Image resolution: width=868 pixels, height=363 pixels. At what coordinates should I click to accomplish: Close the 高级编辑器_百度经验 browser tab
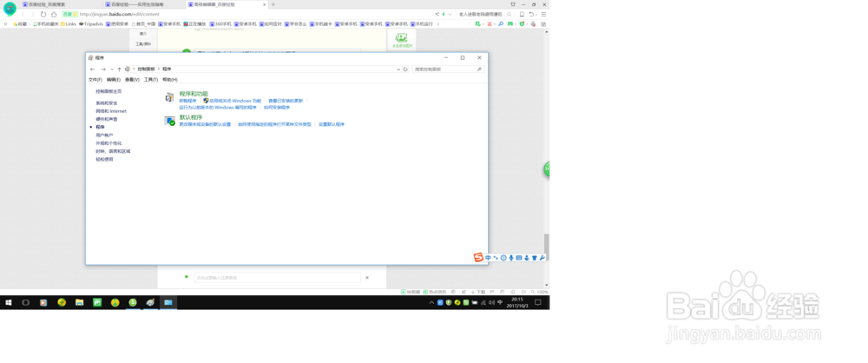264,4
